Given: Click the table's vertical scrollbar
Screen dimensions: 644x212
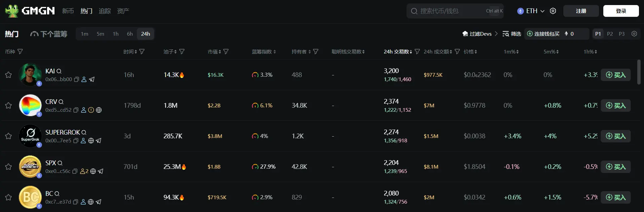Looking at the screenshot, I should (639, 72).
